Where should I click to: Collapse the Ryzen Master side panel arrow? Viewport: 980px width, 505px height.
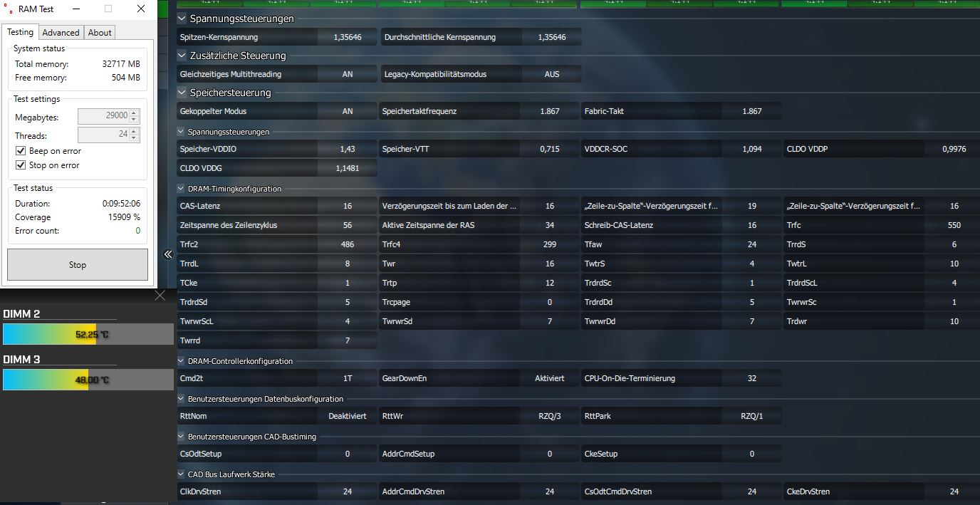click(169, 254)
